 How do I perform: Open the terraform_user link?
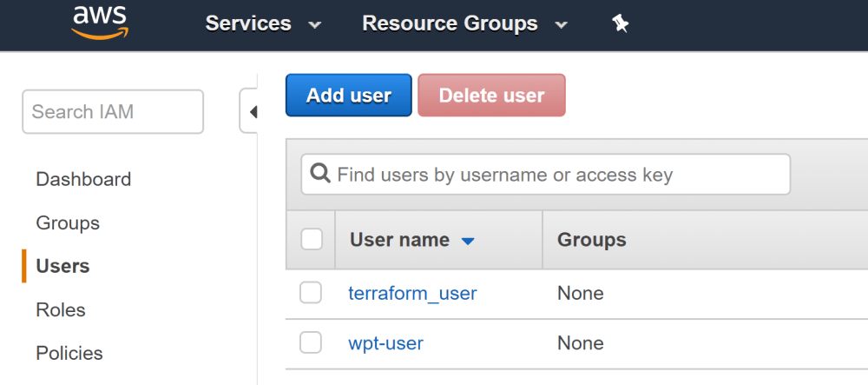[x=412, y=293]
